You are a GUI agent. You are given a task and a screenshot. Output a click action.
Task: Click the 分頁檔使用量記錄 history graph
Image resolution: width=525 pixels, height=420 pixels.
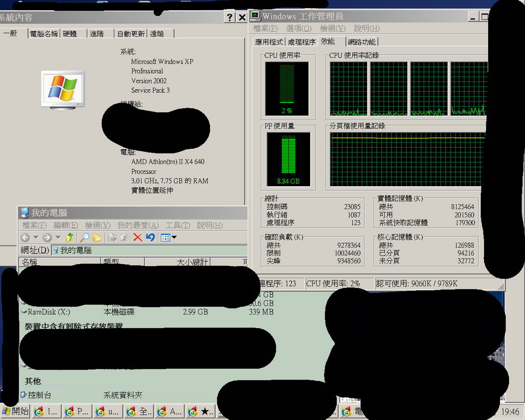pyautogui.click(x=407, y=159)
